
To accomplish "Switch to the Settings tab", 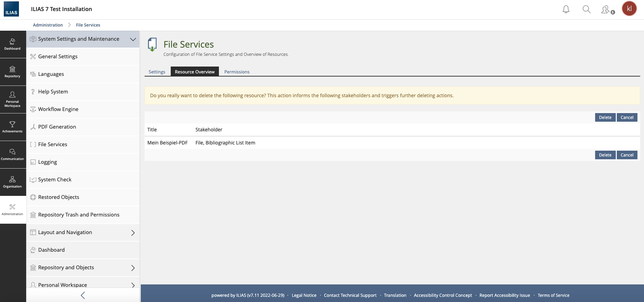I will click(x=157, y=72).
